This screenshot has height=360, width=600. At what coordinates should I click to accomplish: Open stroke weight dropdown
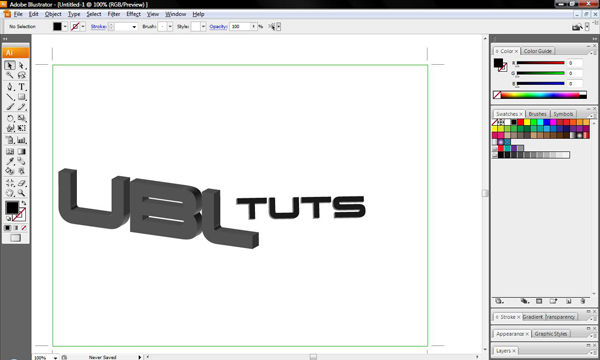[134, 26]
